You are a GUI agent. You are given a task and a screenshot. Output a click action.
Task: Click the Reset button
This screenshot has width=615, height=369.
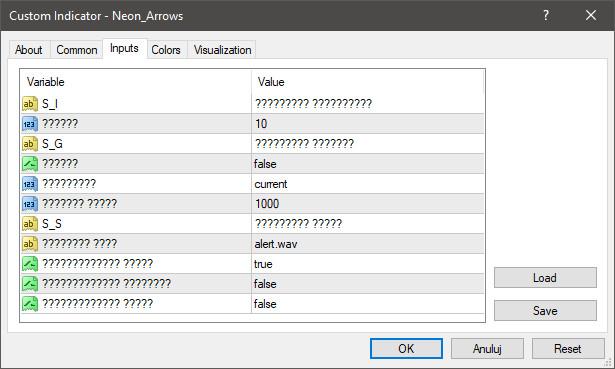(568, 349)
